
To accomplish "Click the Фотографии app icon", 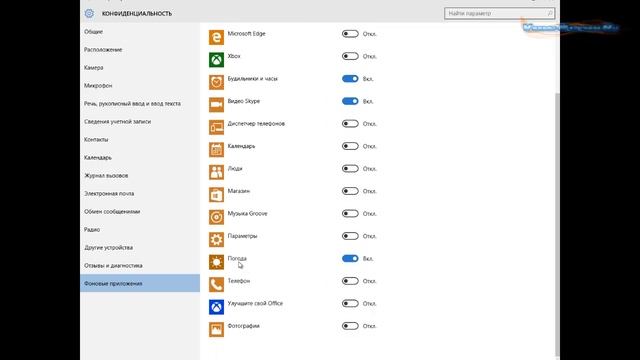I will [216, 329].
